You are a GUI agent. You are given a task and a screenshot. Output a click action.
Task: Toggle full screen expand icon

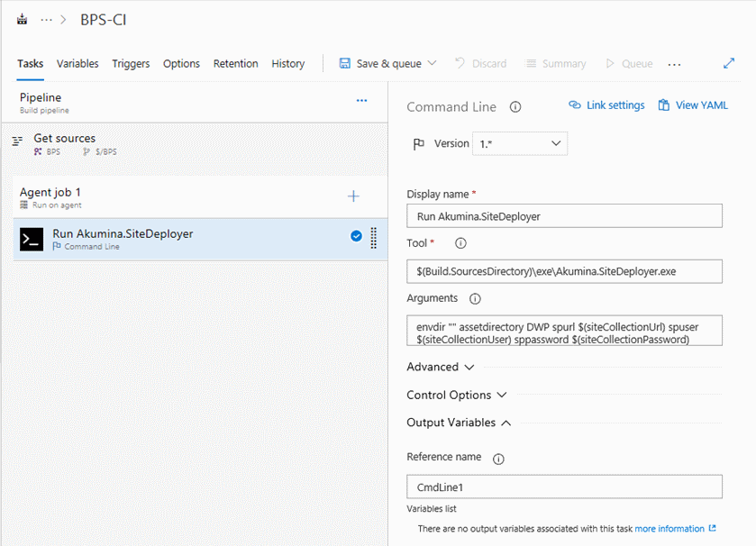[x=729, y=63]
